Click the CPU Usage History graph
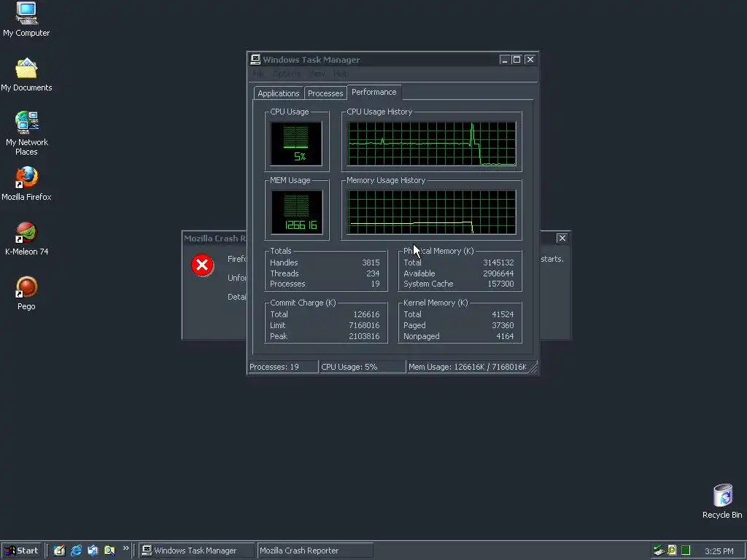 [x=432, y=144]
